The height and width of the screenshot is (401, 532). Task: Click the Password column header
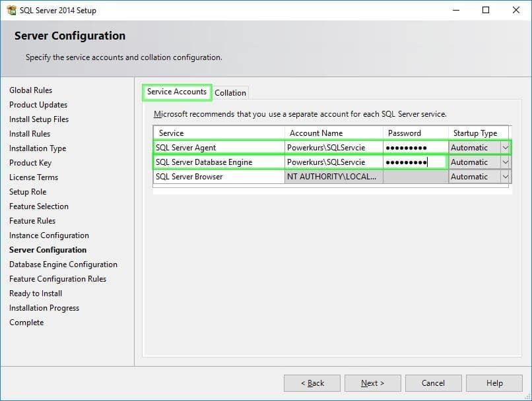click(416, 133)
